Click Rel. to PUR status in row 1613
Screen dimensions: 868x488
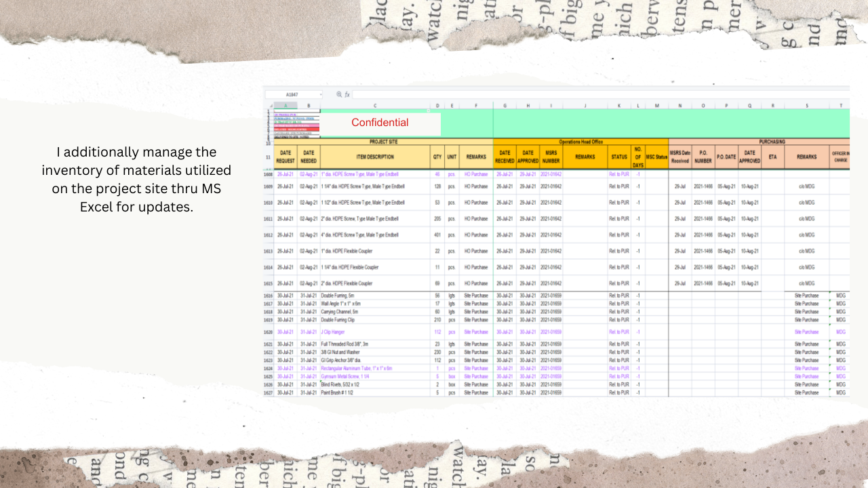coord(619,251)
